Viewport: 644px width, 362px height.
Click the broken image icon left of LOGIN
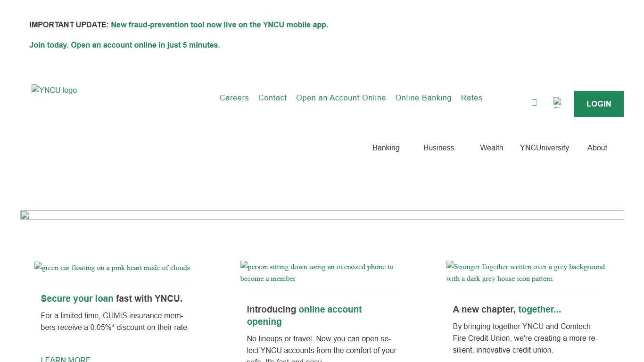coord(557,102)
